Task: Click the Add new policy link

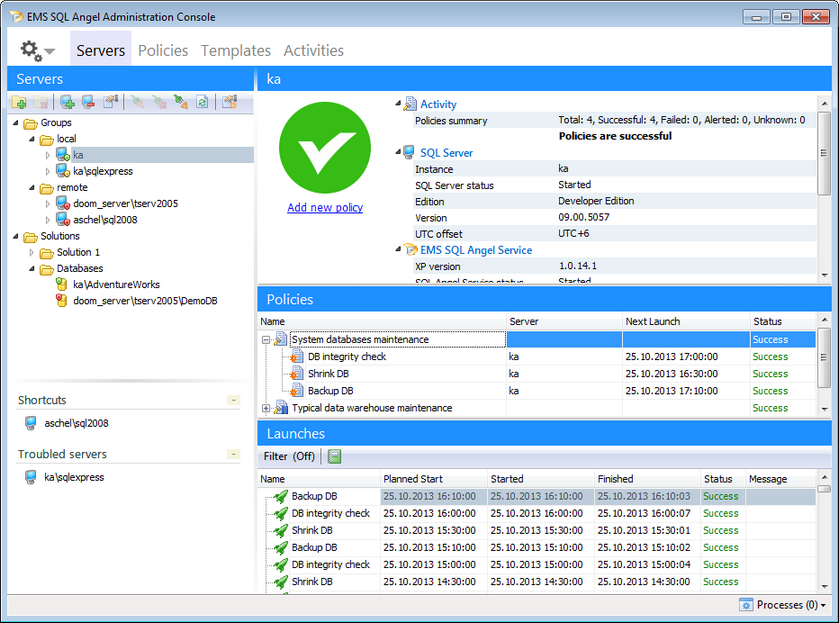Action: coord(325,207)
